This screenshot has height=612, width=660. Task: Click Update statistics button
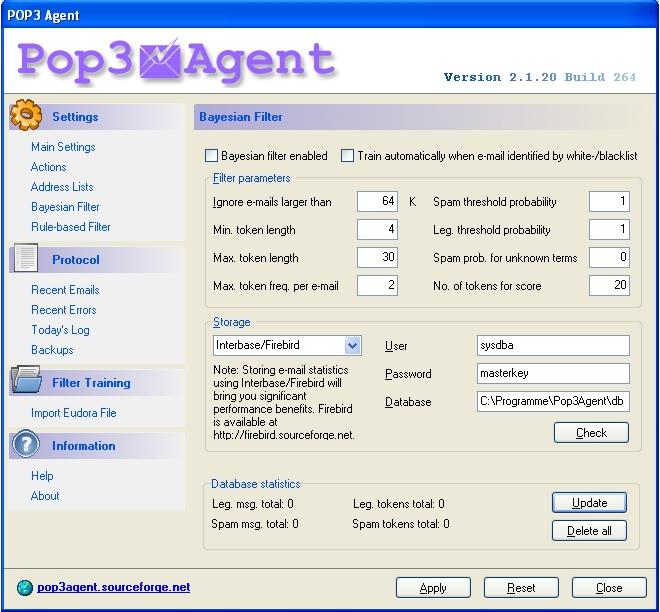(x=589, y=503)
